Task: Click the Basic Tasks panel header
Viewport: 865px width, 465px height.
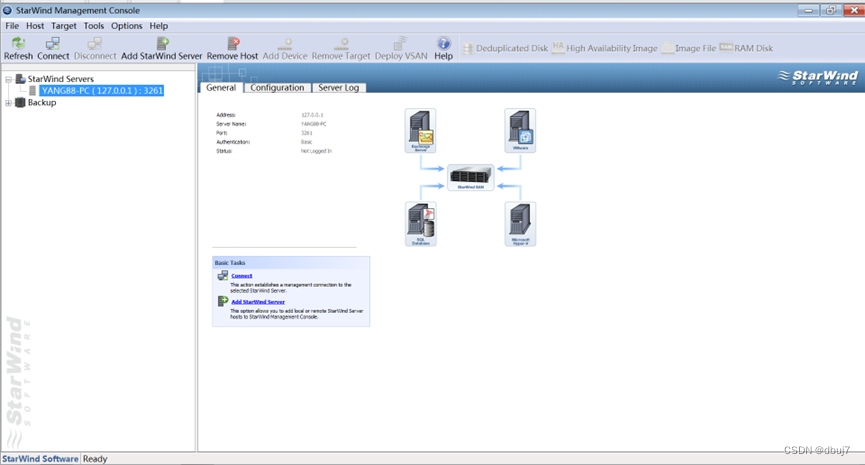Action: pos(291,263)
